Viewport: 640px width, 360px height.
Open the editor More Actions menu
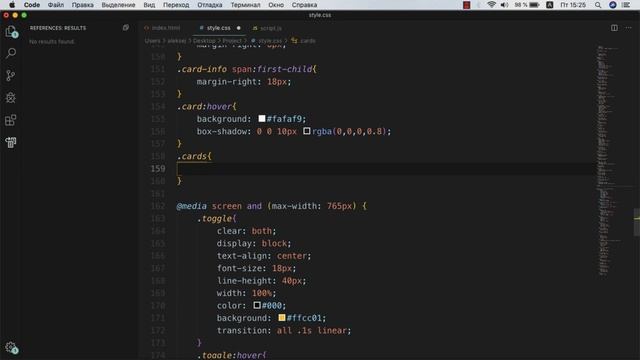pyautogui.click(x=628, y=28)
